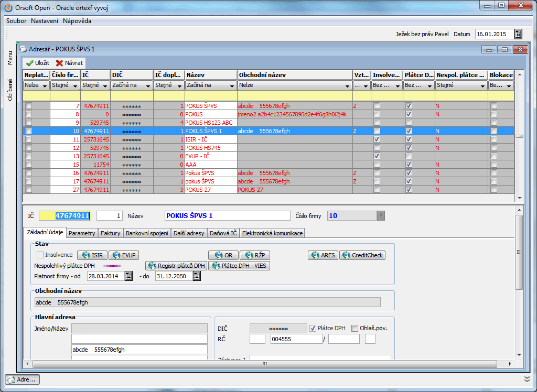Open the Nastavení menu
Screen dimensions: 537x392
(x=45, y=21)
